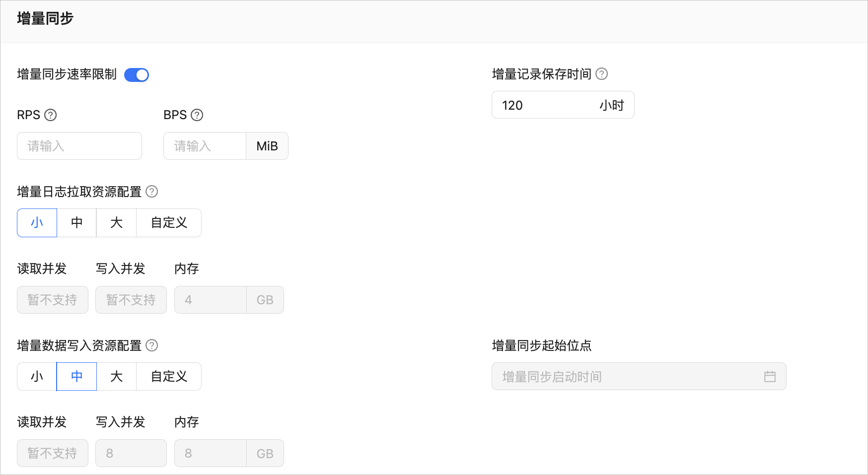Edit the 120 小时 retention field
The width and height of the screenshot is (868, 475).
point(563,105)
